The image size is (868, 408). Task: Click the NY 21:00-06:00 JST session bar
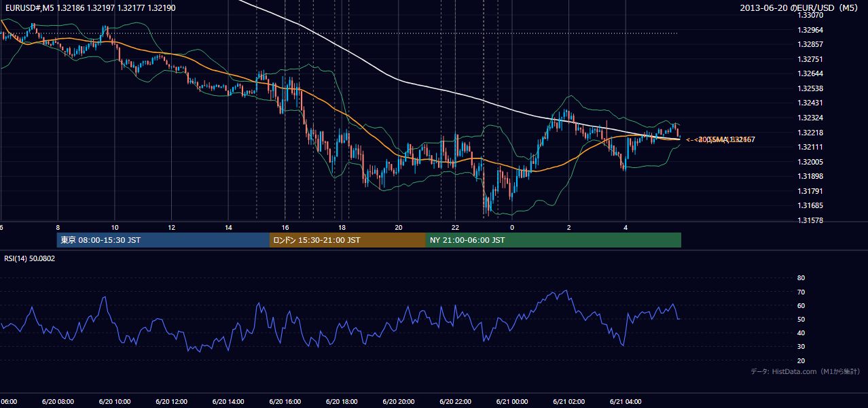click(554, 240)
